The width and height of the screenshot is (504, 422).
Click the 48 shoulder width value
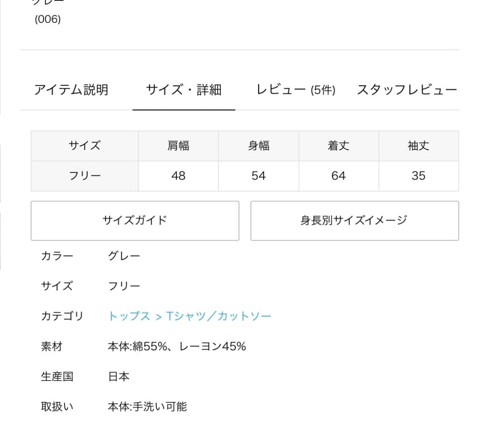[178, 176]
